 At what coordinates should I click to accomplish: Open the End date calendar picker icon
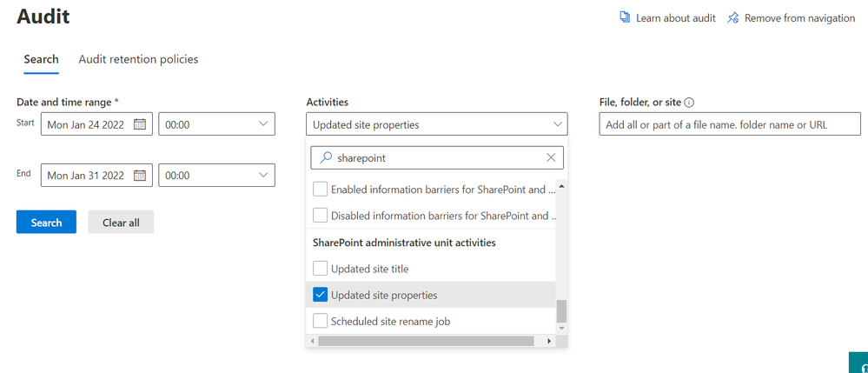pos(140,175)
